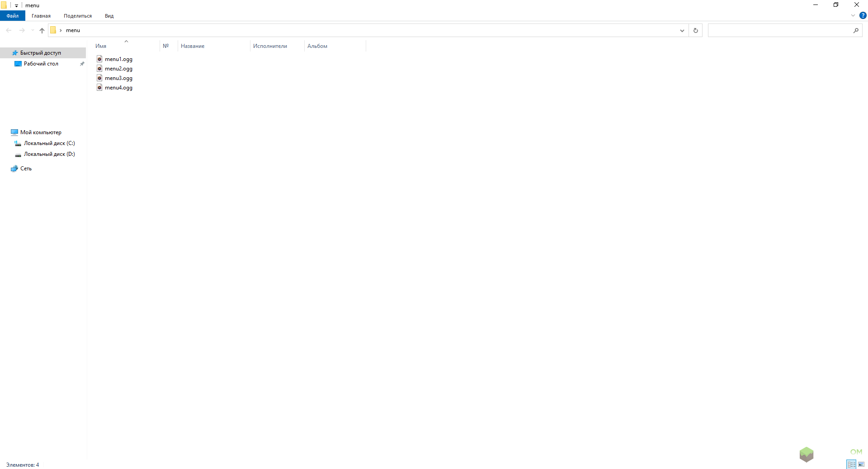The height and width of the screenshot is (469, 868).
Task: Restore down the menu window
Action: (x=836, y=5)
